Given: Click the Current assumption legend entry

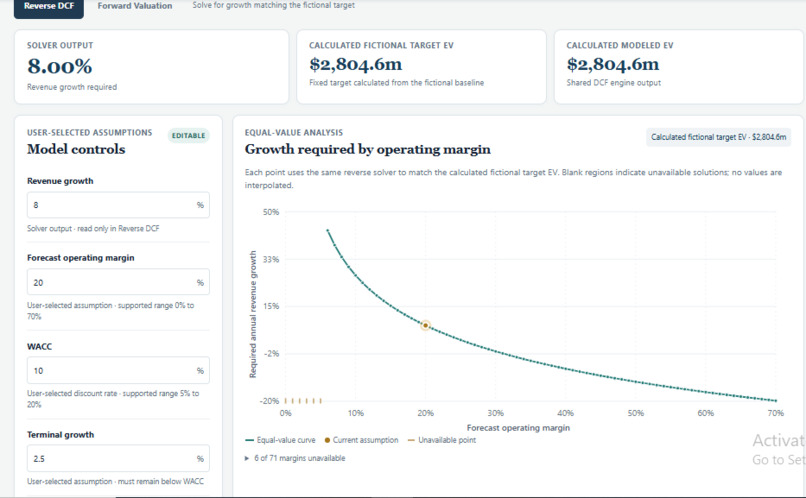Looking at the screenshot, I should click(x=362, y=440).
